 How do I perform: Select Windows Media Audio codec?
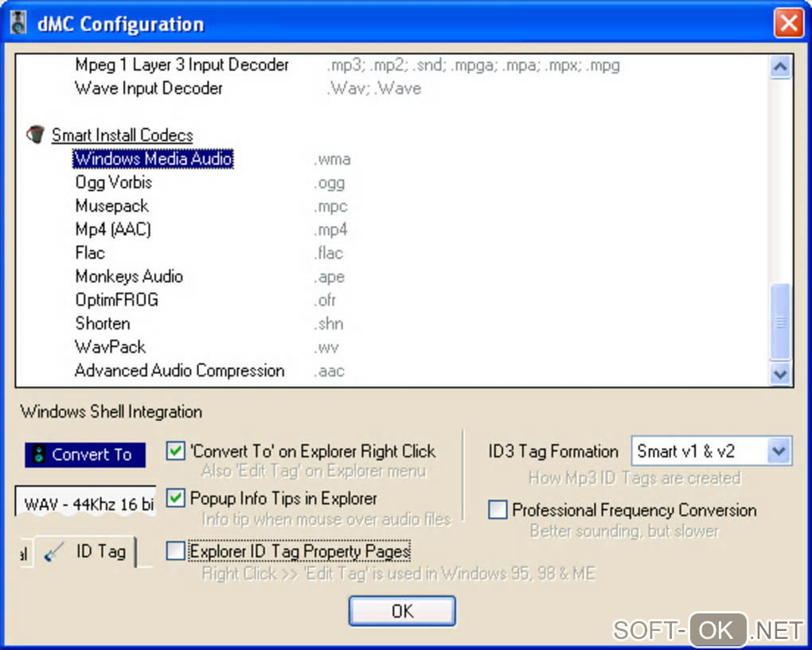pyautogui.click(x=153, y=158)
